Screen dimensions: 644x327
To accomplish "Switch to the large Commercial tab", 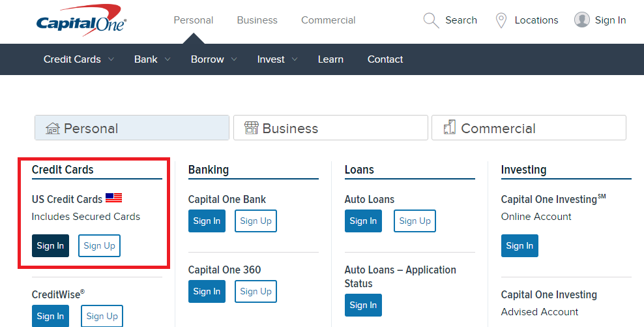I will click(529, 128).
